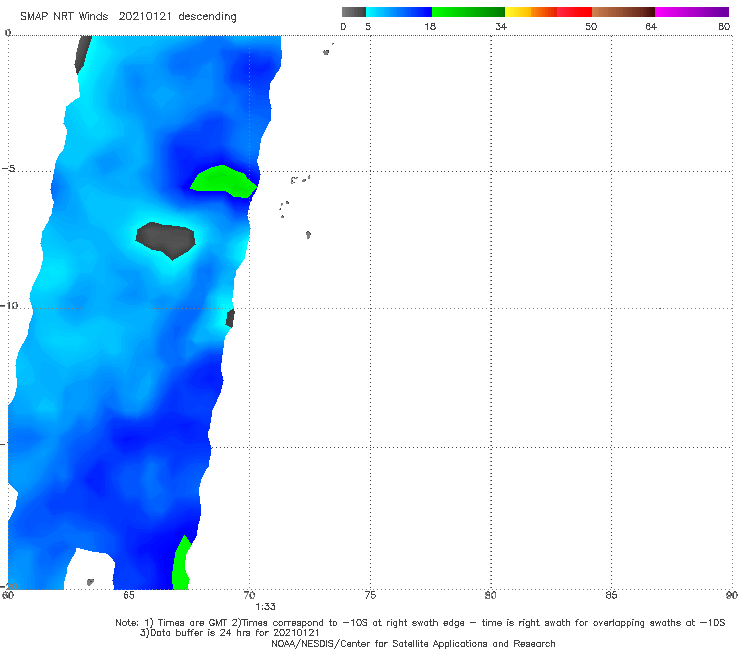Click the color bar label "64"
This screenshot has width=740, height=650.
(x=651, y=26)
